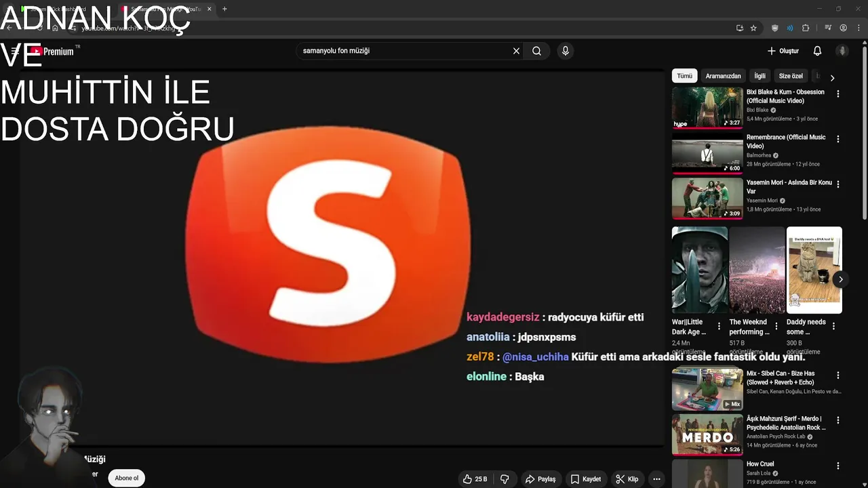The image size is (868, 488).
Task: Select the Tümü filter chip
Action: pos(684,76)
